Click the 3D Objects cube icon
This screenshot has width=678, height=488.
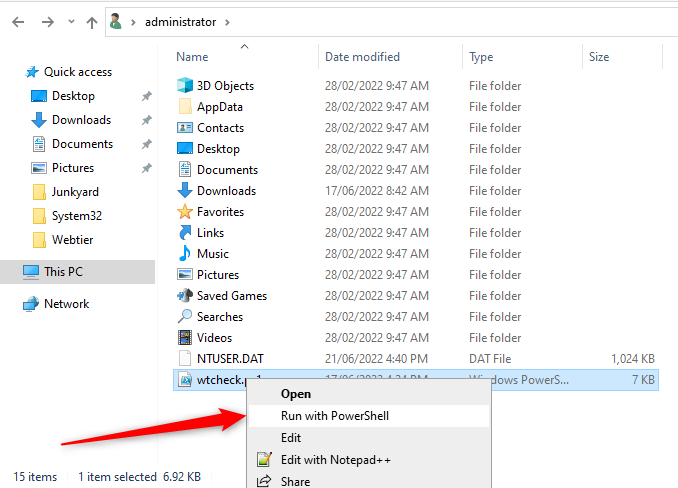[185, 85]
